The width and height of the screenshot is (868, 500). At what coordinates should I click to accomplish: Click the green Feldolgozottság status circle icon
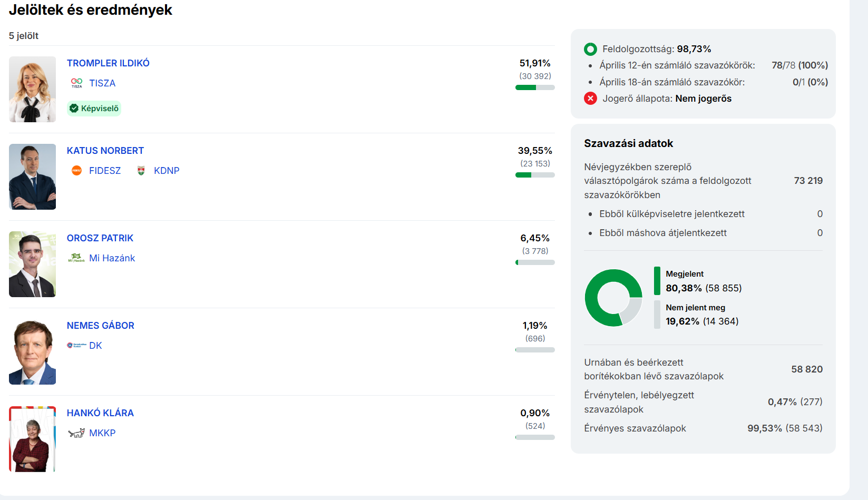[x=590, y=49]
